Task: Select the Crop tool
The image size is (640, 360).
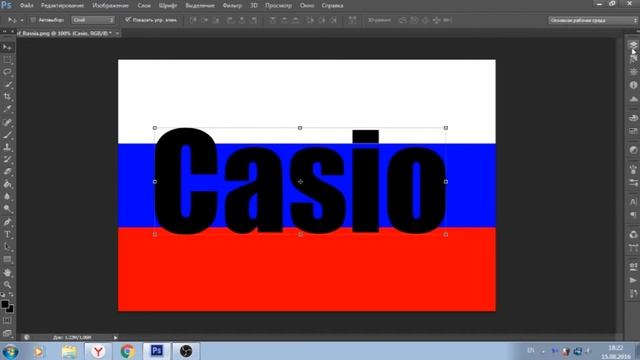Action: (x=7, y=97)
